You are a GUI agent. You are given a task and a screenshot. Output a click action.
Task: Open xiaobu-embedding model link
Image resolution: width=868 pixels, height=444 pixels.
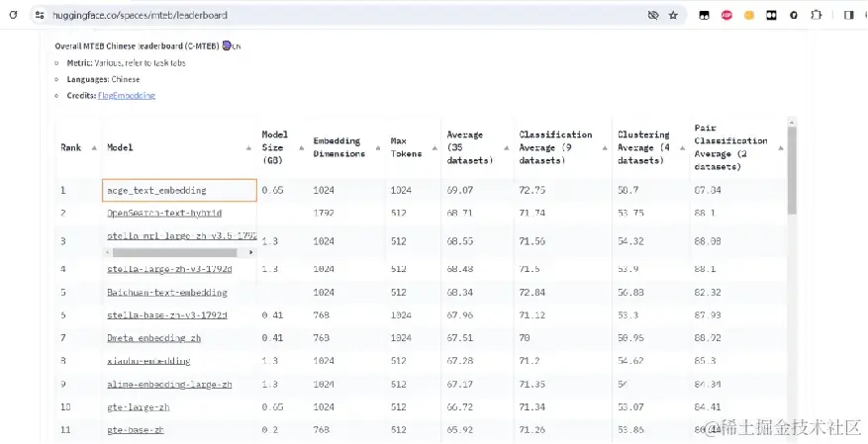tap(148, 361)
